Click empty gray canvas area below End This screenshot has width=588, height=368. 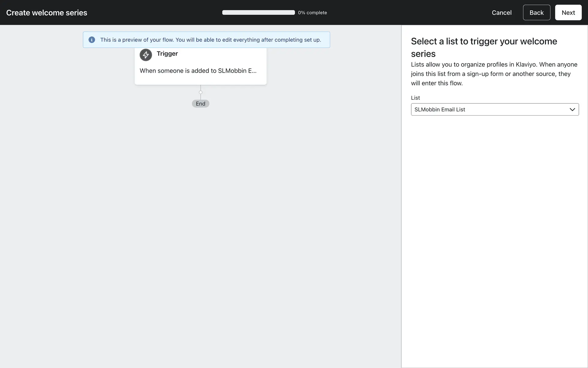click(x=201, y=215)
